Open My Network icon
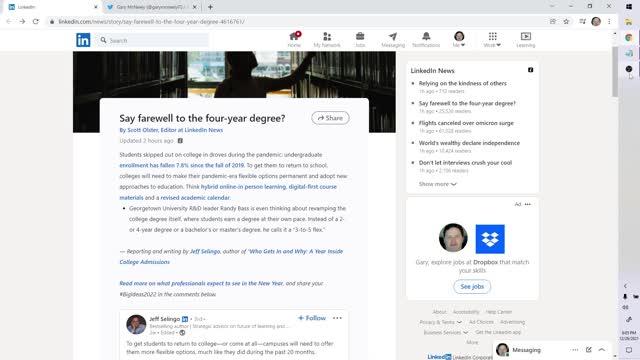This screenshot has height=360, width=640. coord(327,40)
